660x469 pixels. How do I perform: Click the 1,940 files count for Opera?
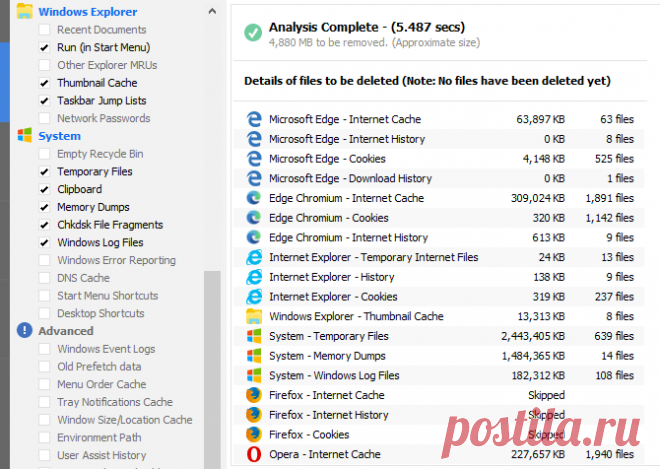(609, 454)
